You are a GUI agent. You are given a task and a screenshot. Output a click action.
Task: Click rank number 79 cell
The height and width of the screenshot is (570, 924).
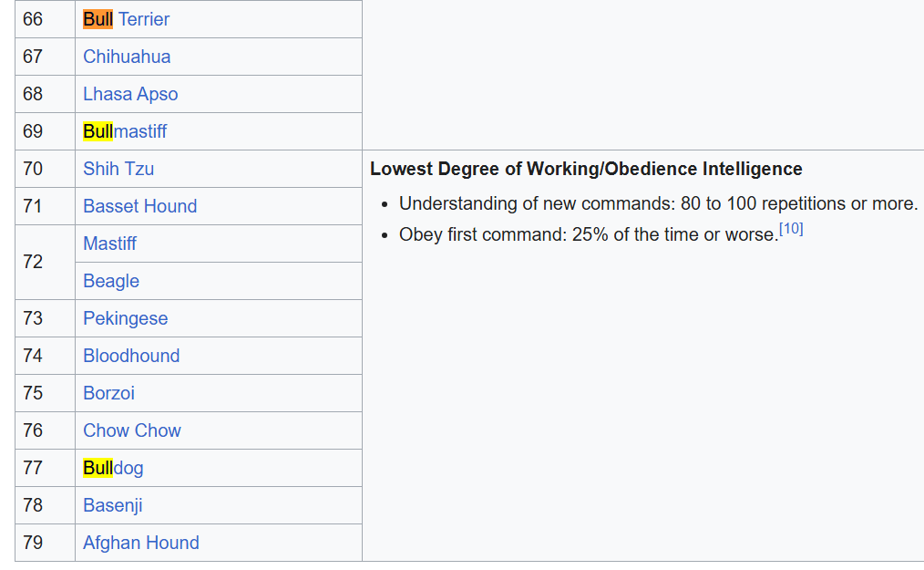pos(33,543)
